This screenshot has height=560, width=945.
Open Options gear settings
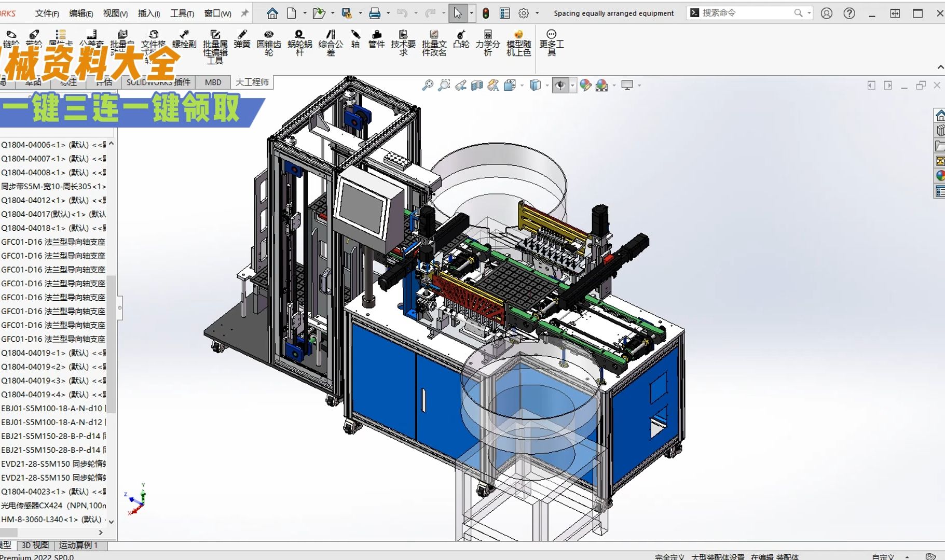click(524, 13)
